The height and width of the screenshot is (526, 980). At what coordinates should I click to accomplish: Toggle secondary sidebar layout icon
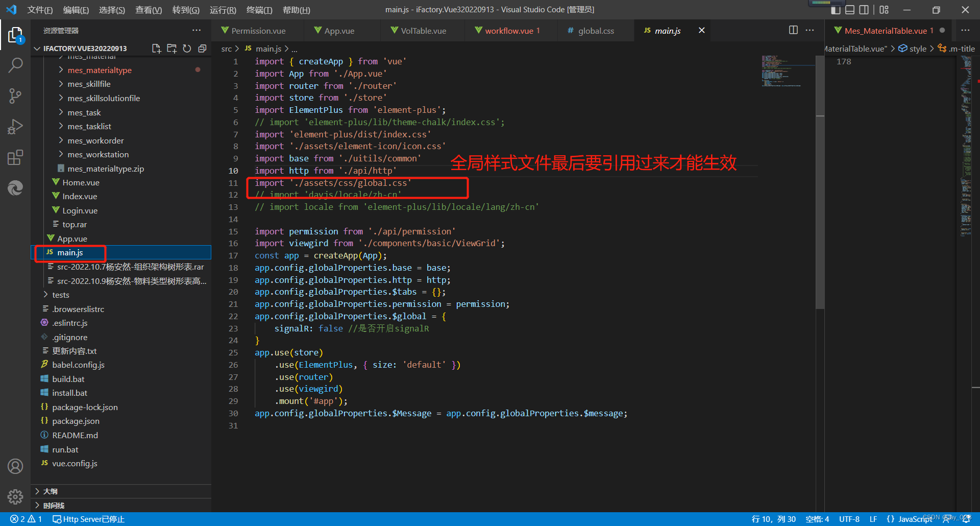click(x=864, y=10)
